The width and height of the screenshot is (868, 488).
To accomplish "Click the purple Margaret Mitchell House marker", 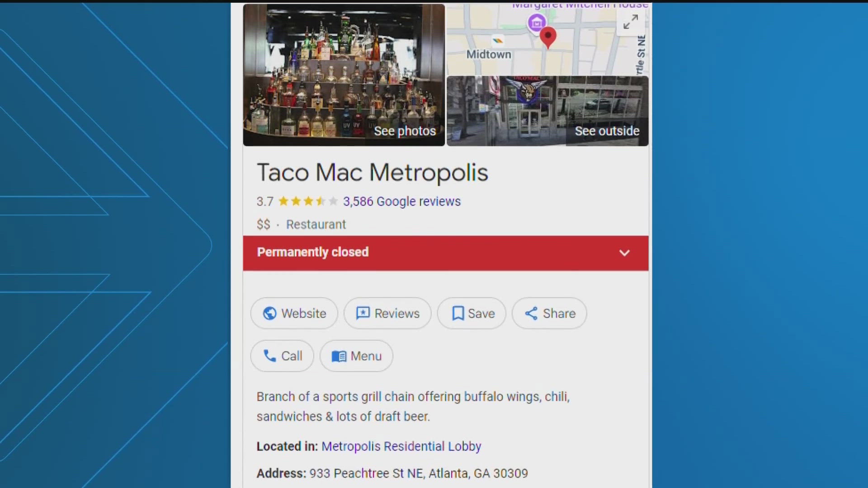I will (537, 23).
